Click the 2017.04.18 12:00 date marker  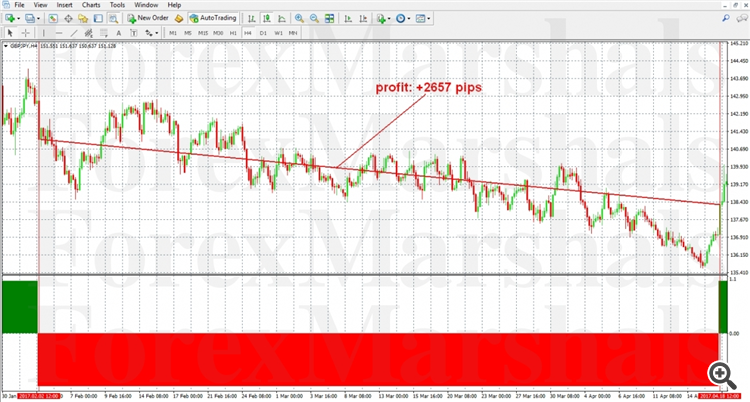pos(720,396)
